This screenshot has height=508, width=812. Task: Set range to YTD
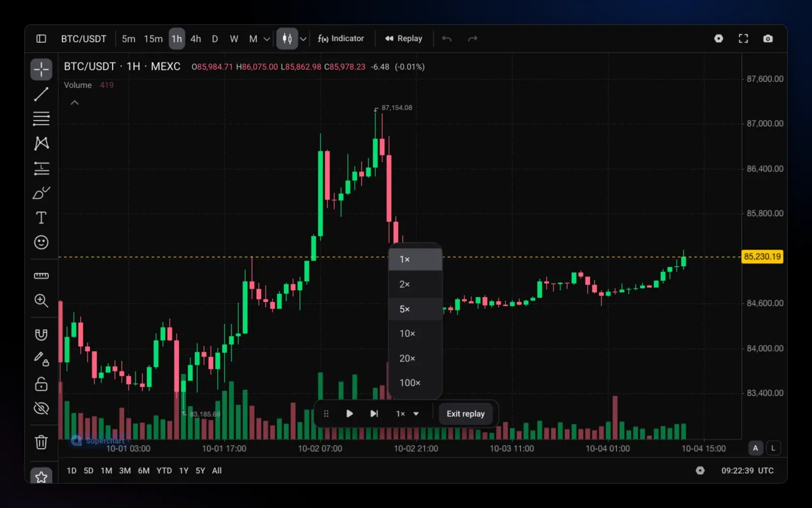tap(164, 470)
